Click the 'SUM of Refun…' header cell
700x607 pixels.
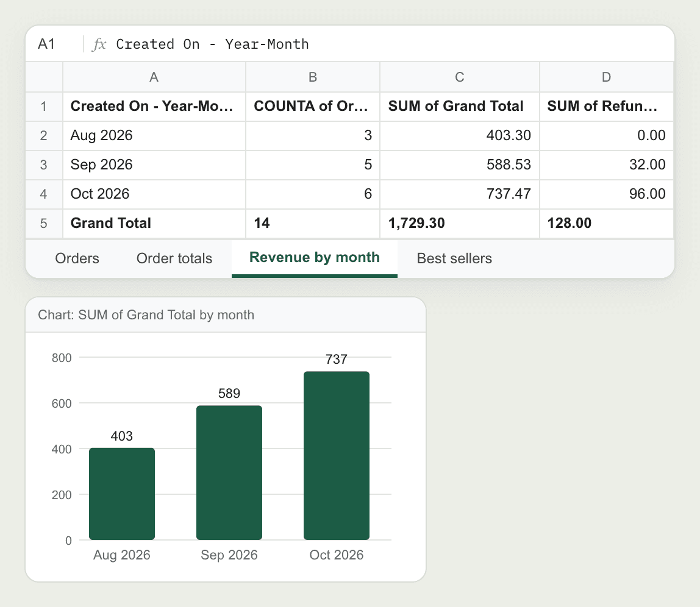pyautogui.click(x=606, y=106)
